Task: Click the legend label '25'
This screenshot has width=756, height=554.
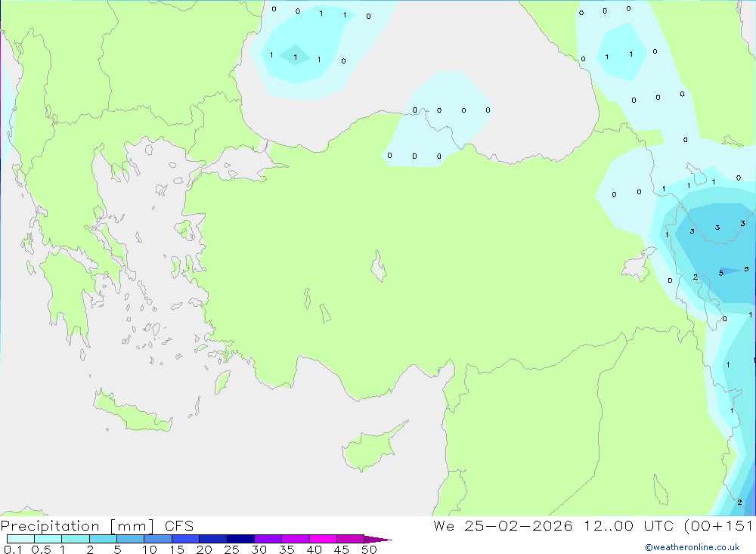Action: (232, 549)
